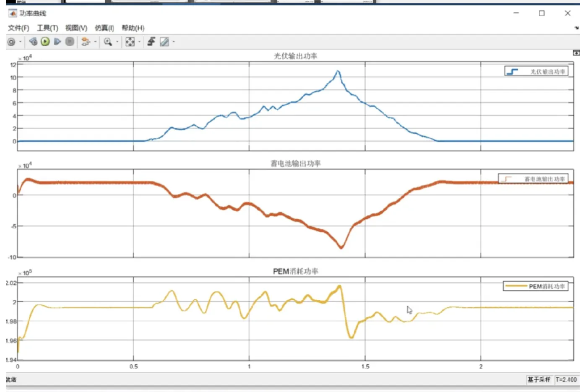Open the scope Configuration Properties gear

click(x=11, y=42)
